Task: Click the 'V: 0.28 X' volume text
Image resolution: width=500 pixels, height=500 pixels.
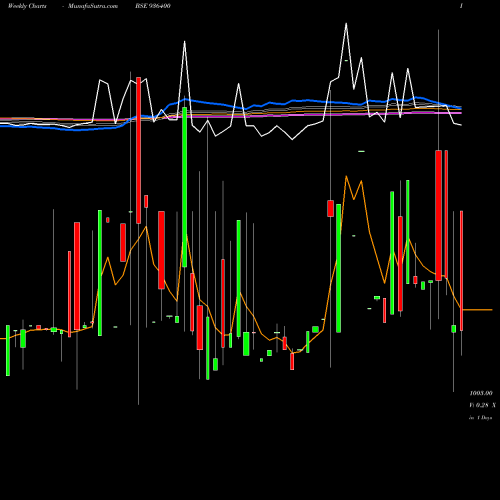Action: pyautogui.click(x=483, y=405)
